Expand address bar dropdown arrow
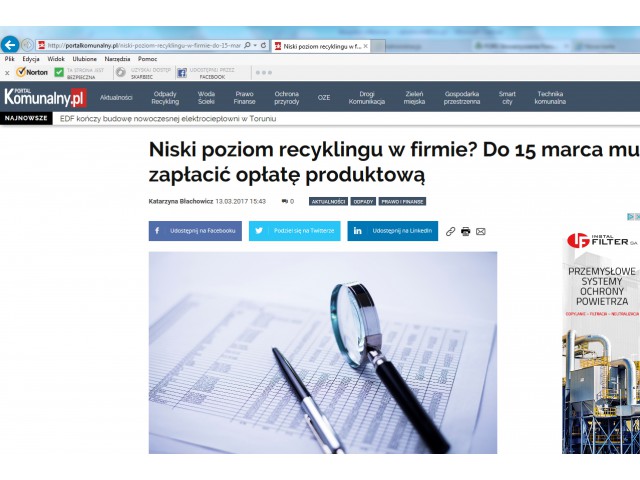 point(255,45)
